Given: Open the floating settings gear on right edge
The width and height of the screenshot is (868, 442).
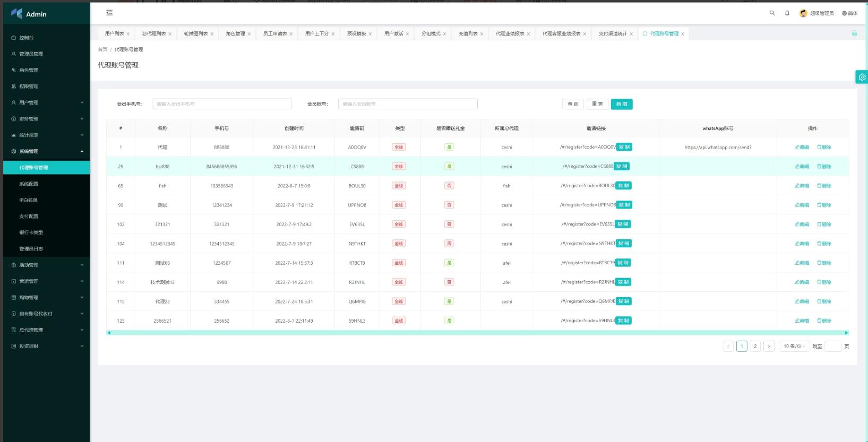Looking at the screenshot, I should coord(862,77).
